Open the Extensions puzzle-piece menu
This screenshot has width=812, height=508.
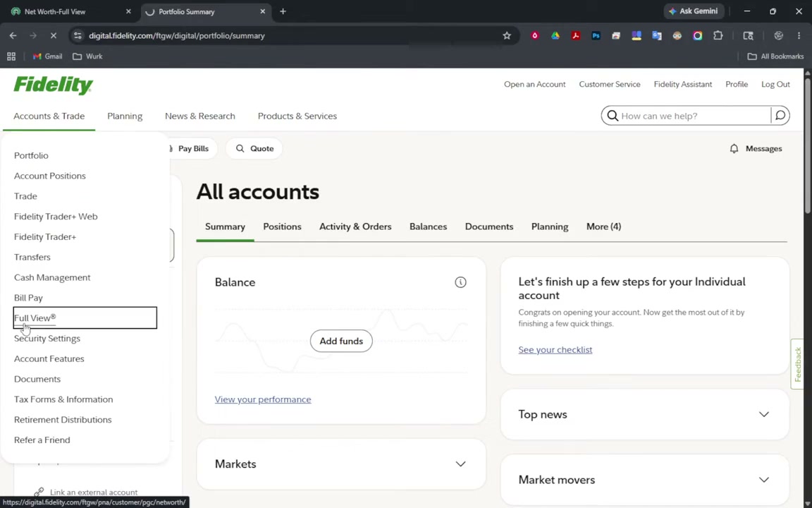pyautogui.click(x=718, y=36)
